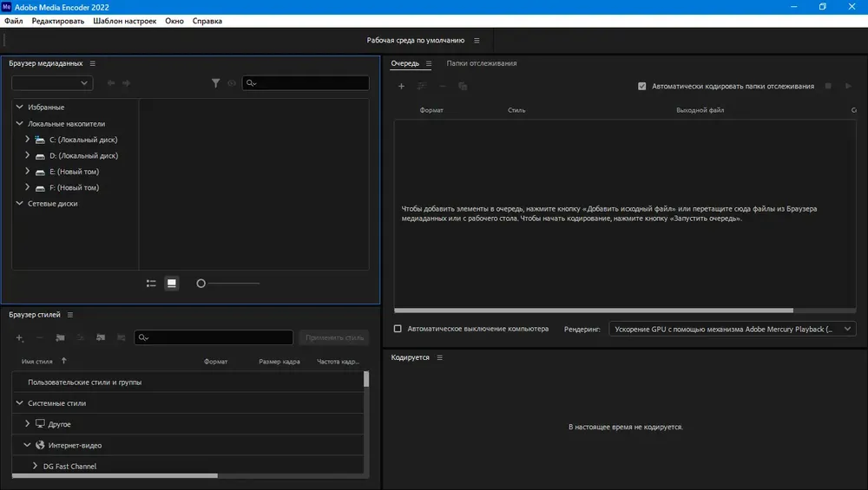The height and width of the screenshot is (490, 868).
Task: Click the preset settings icon in Preset Browser
Action: [80, 337]
